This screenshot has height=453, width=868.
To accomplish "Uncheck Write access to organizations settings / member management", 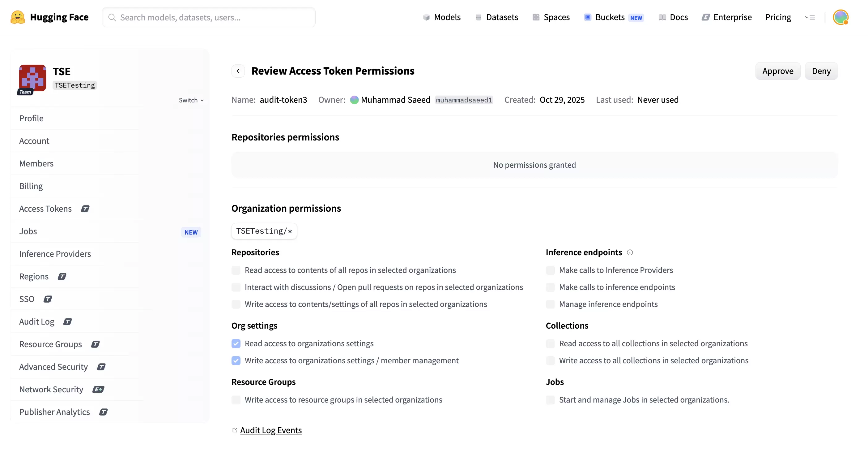I will coord(236,360).
